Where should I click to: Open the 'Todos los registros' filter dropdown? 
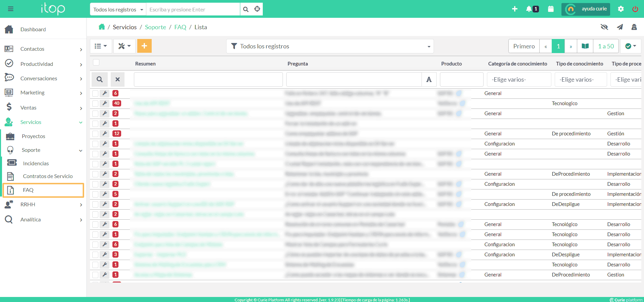pos(330,46)
